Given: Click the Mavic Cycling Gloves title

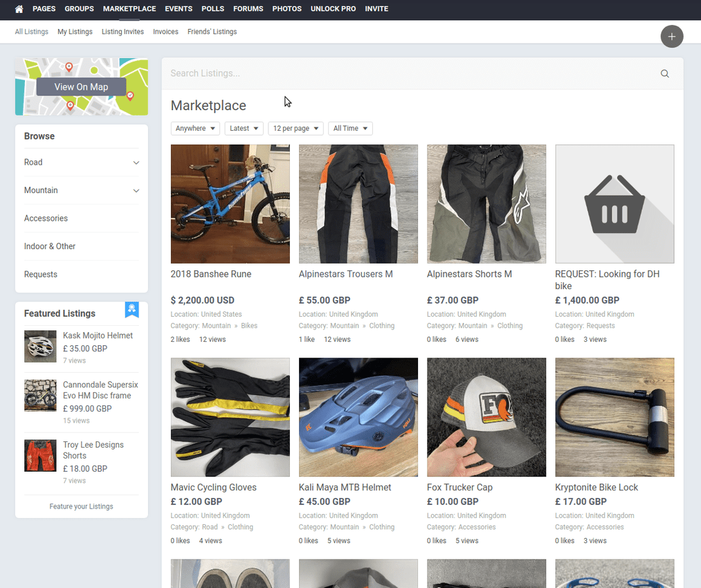Looking at the screenshot, I should [x=214, y=488].
